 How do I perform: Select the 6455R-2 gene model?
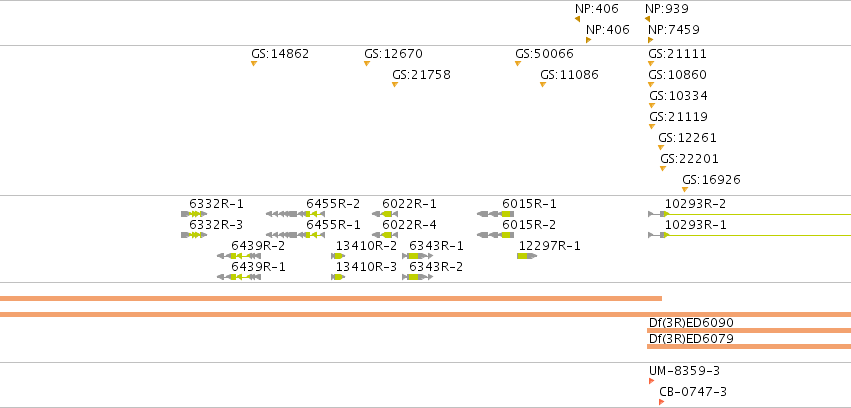point(295,214)
